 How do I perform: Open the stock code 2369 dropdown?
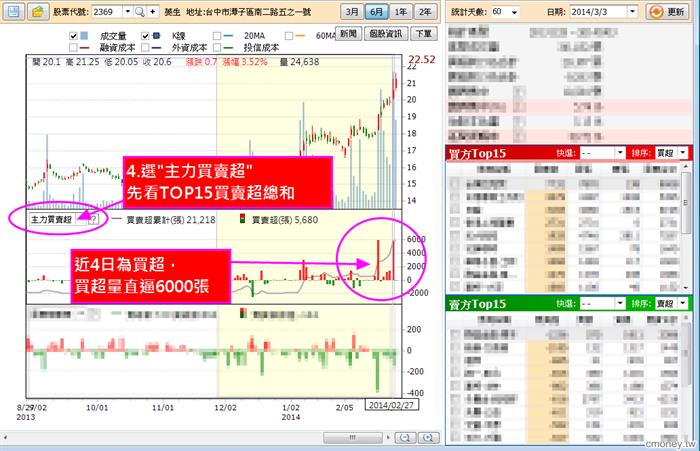(x=127, y=12)
